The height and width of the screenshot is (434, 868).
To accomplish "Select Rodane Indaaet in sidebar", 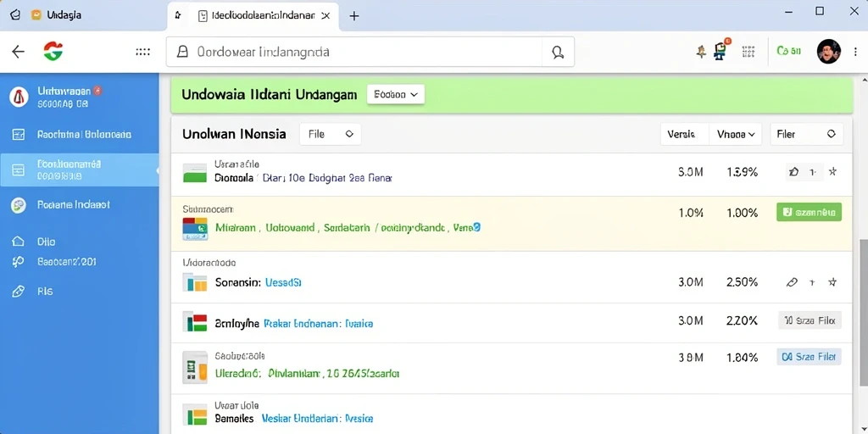I will [74, 205].
